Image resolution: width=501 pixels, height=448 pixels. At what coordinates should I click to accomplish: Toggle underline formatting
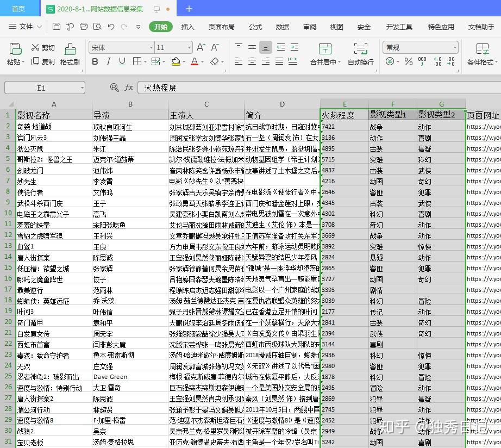[122, 62]
